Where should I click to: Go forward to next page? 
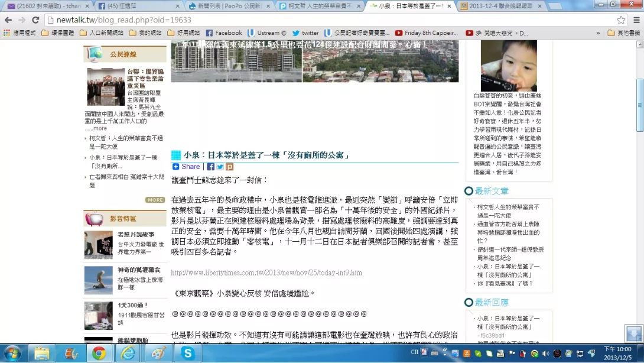[22, 20]
